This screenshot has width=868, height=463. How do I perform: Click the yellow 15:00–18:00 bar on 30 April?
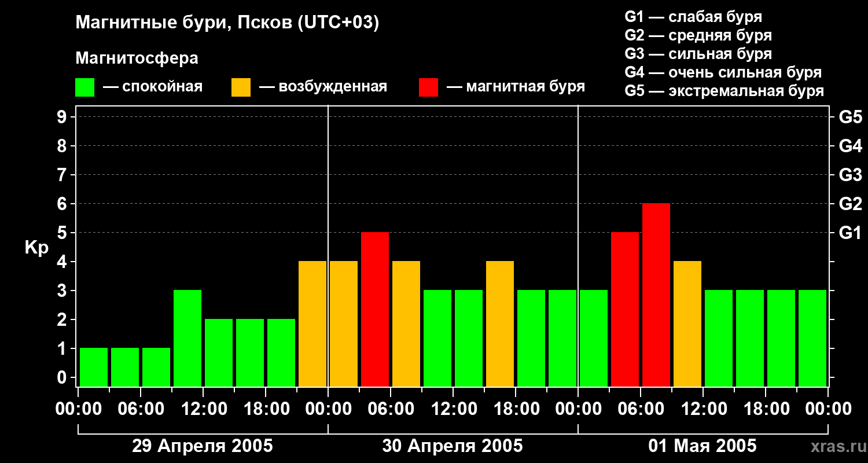coord(500,324)
